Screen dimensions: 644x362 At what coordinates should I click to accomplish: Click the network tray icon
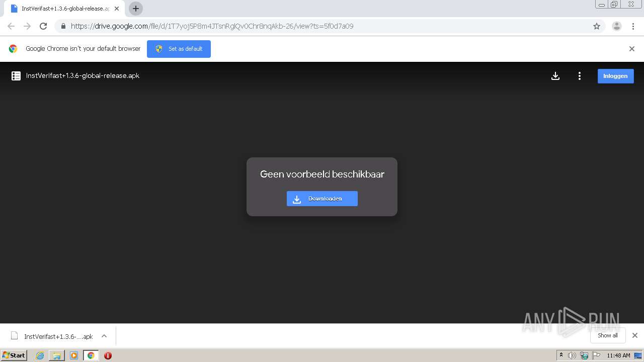click(x=584, y=355)
